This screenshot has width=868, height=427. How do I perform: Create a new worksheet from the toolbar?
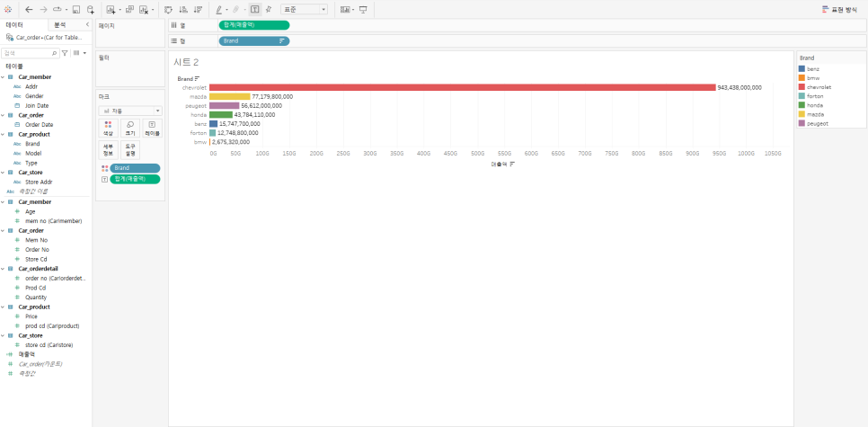(111, 9)
